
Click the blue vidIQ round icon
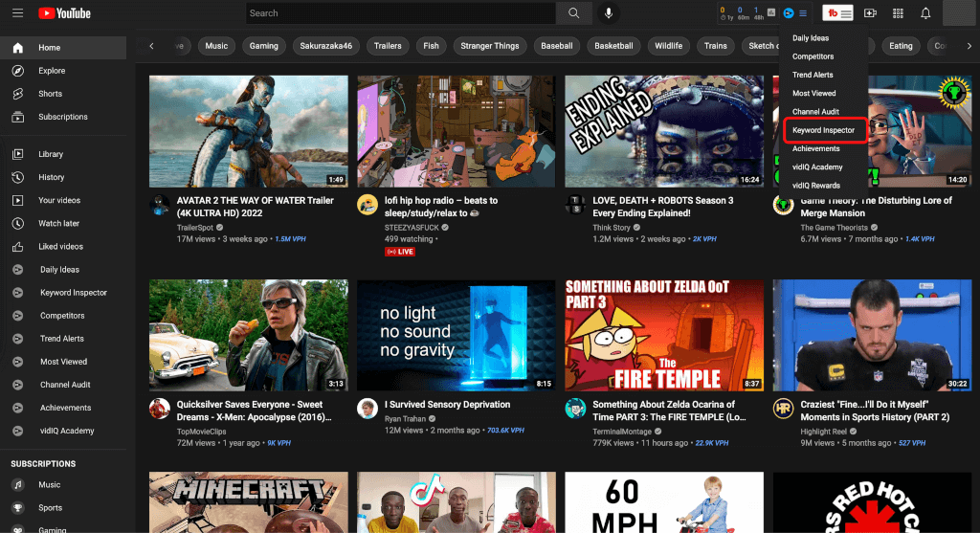tap(789, 13)
